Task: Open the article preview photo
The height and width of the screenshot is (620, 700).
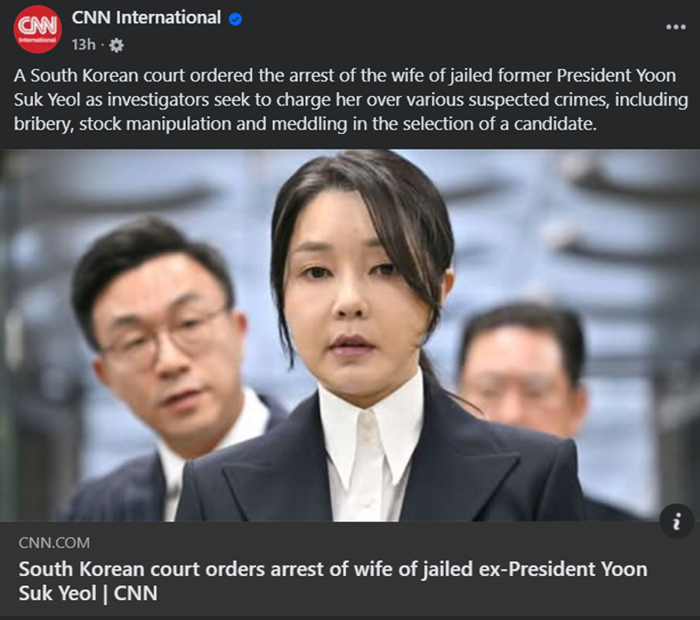Action: (x=350, y=335)
